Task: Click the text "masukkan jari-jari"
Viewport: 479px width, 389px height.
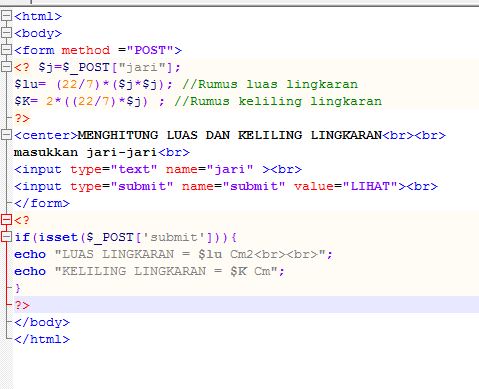Action: tap(86, 152)
